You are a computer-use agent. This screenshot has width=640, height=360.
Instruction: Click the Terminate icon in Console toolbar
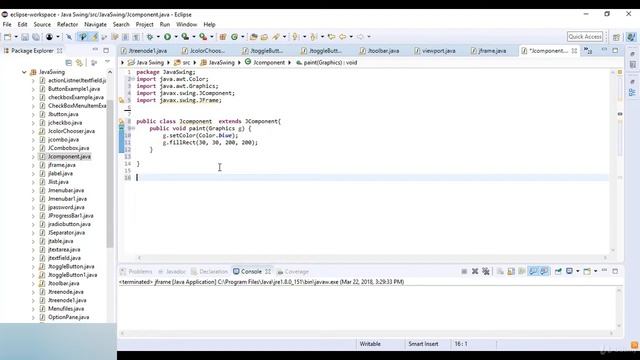(x=464, y=271)
